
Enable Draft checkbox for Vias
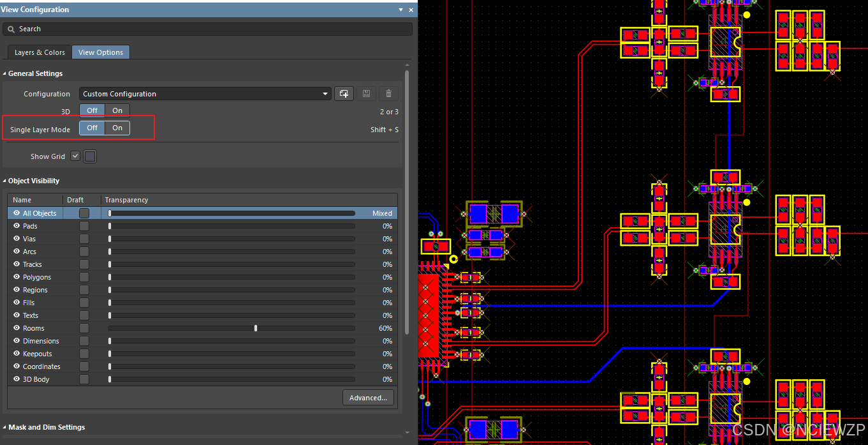coord(84,239)
